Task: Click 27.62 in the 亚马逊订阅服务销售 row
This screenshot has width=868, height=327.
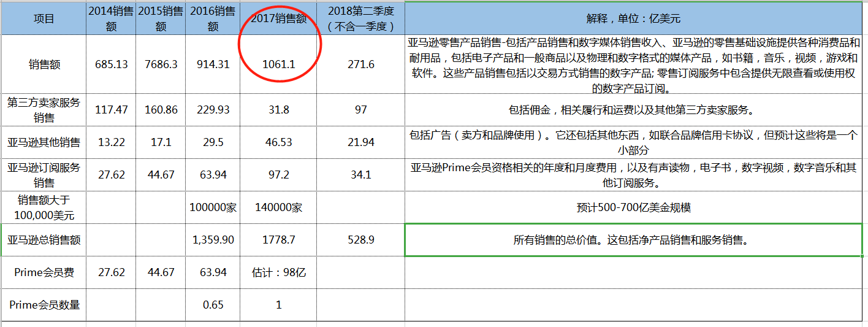Action: pos(111,175)
